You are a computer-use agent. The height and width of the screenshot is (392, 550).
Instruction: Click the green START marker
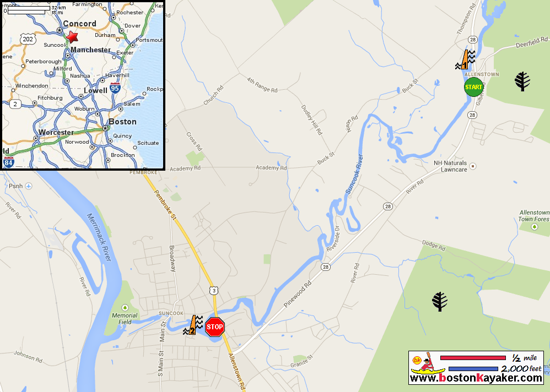coord(473,87)
